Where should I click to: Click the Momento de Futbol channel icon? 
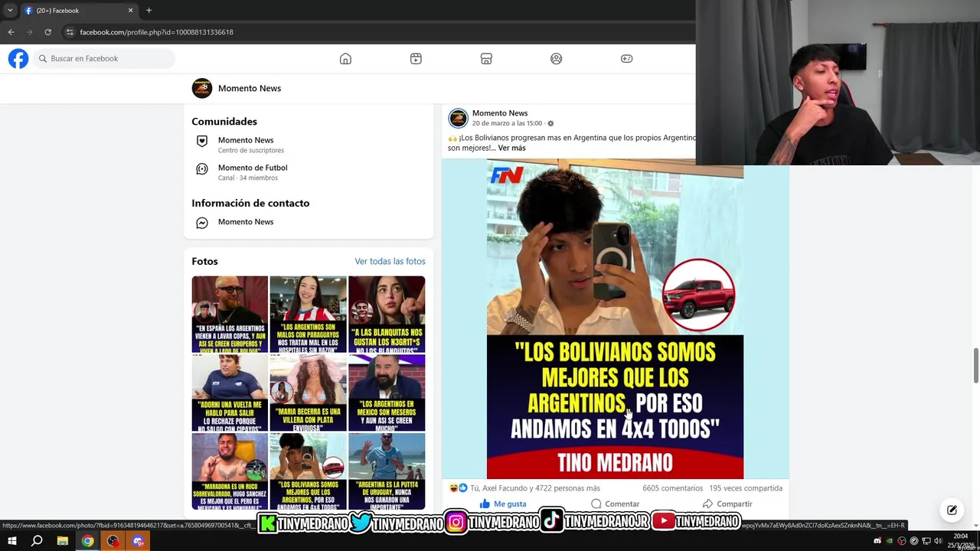[202, 169]
